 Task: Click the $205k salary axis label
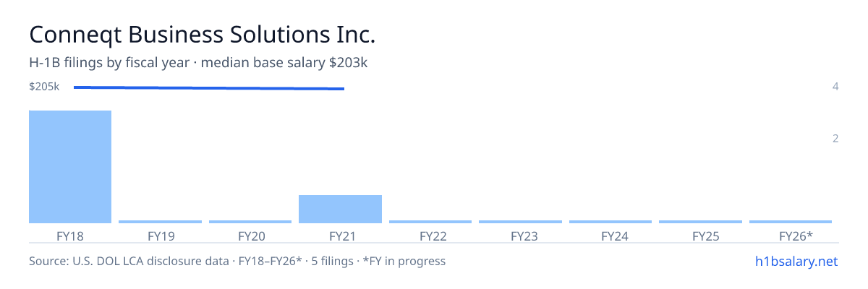[x=44, y=87]
